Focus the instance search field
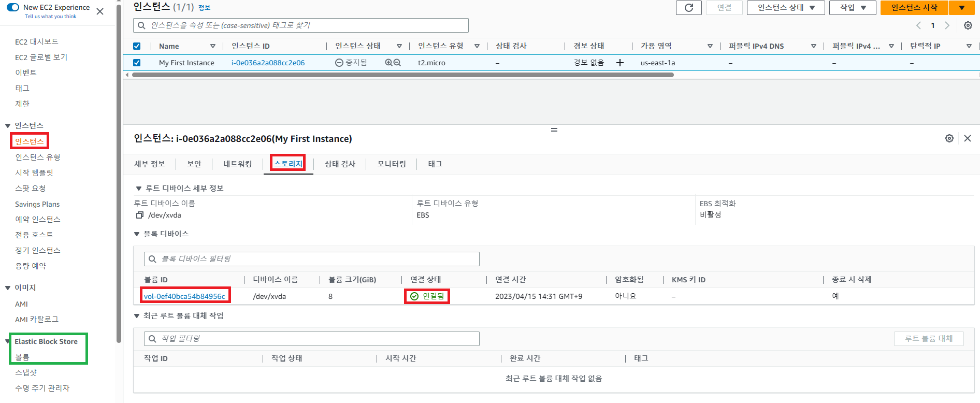The image size is (980, 403). [x=301, y=25]
